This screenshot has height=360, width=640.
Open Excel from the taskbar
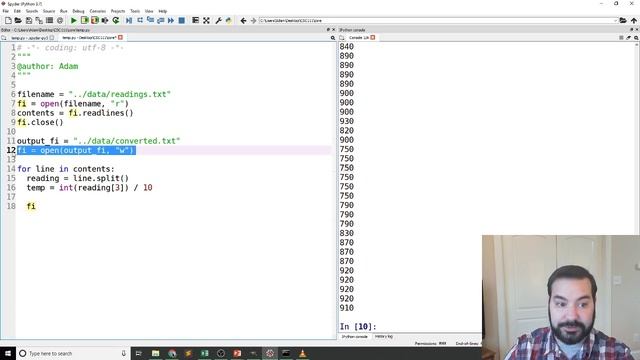[x=204, y=353]
